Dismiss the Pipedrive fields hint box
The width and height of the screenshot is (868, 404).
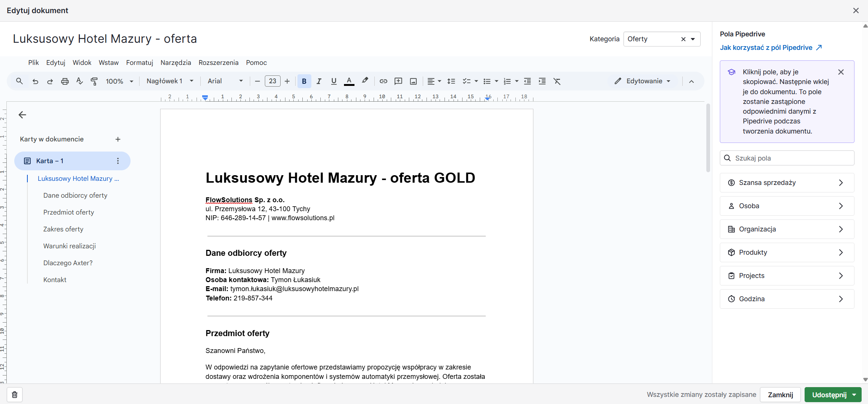[x=841, y=72]
